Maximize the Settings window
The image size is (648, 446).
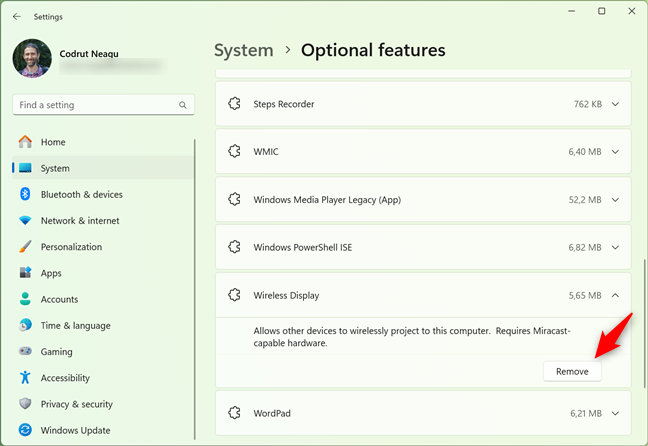click(602, 11)
